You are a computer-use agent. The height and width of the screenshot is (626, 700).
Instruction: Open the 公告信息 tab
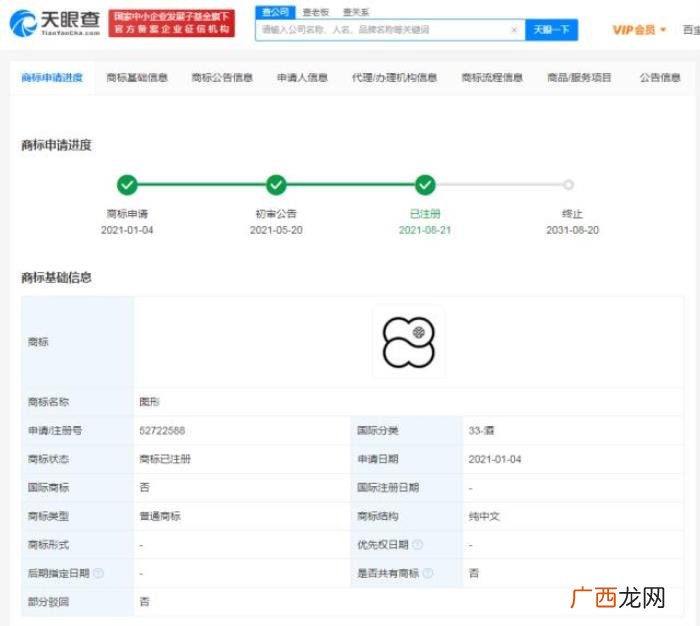(660, 78)
